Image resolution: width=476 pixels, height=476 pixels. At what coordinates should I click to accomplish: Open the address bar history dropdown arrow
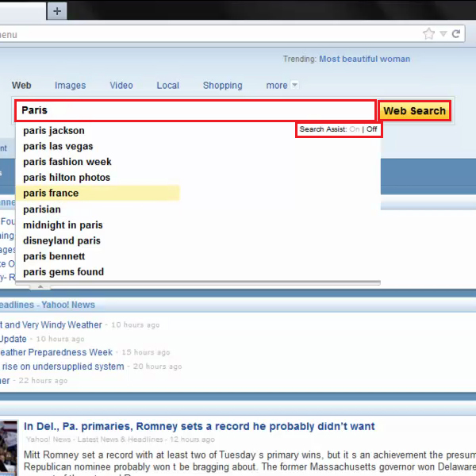pyautogui.click(x=443, y=33)
